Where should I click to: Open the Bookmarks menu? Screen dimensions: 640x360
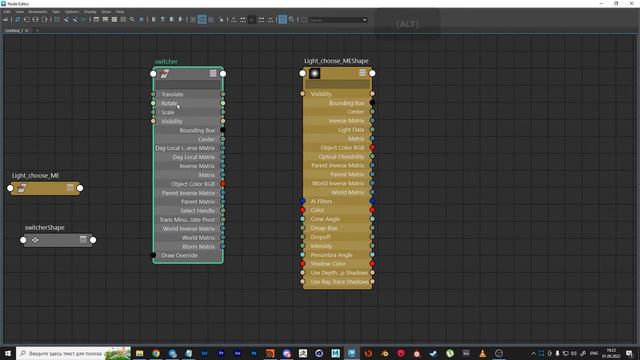[38, 12]
